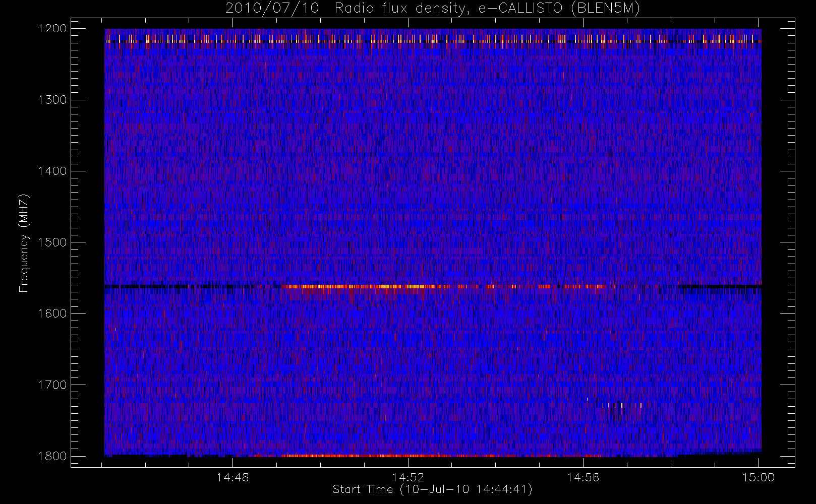Click the 15:00 time tick label
816x504 pixels.
coord(759,477)
